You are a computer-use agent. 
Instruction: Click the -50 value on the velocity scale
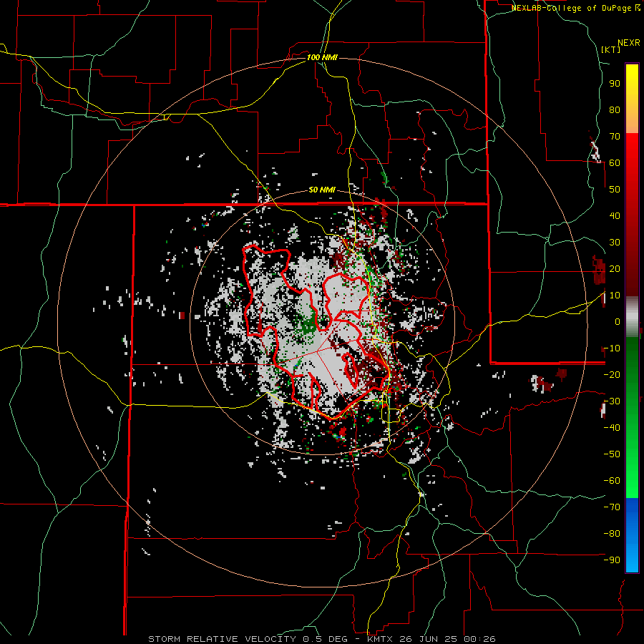pyautogui.click(x=612, y=454)
